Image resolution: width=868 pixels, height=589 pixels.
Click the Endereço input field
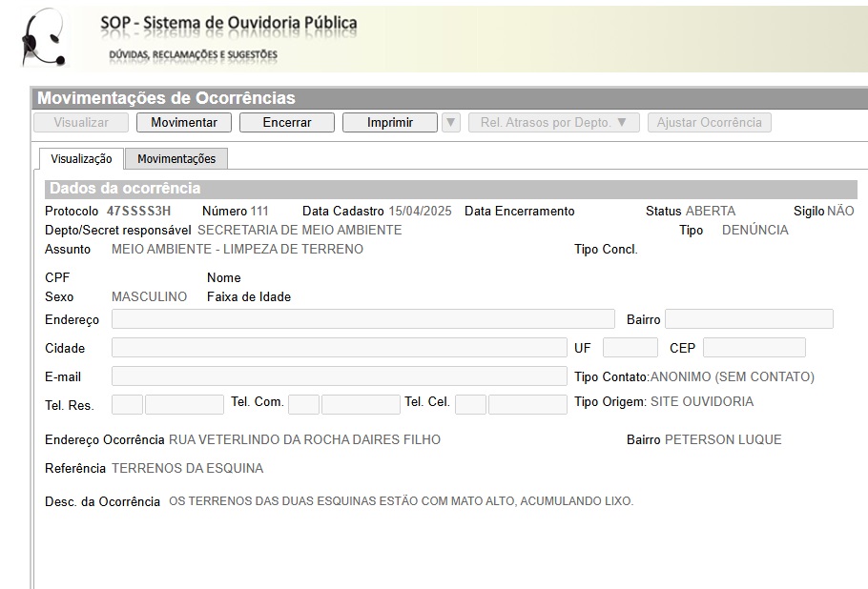(362, 319)
